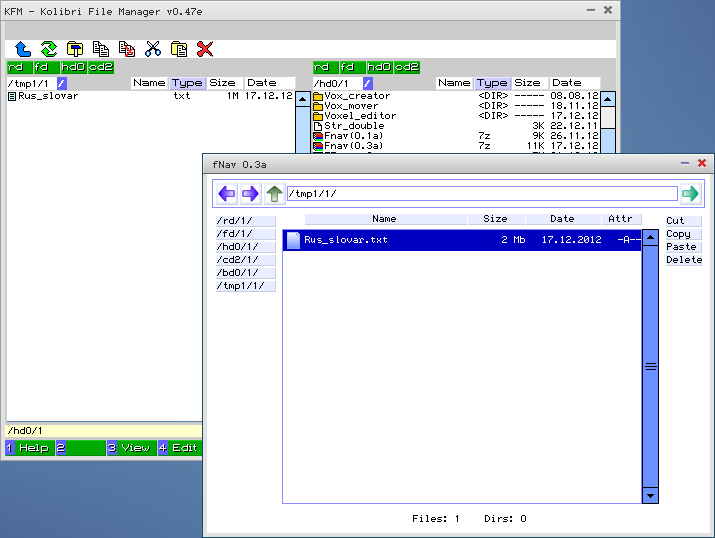Sort fNav list by Size column header
This screenshot has height=538, width=715.
[x=495, y=218]
